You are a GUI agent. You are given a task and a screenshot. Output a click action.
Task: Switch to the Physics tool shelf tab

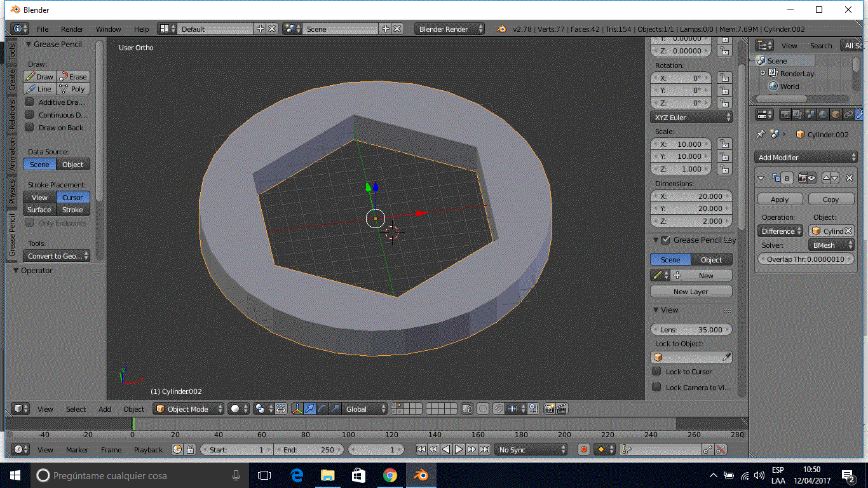[x=12, y=192]
